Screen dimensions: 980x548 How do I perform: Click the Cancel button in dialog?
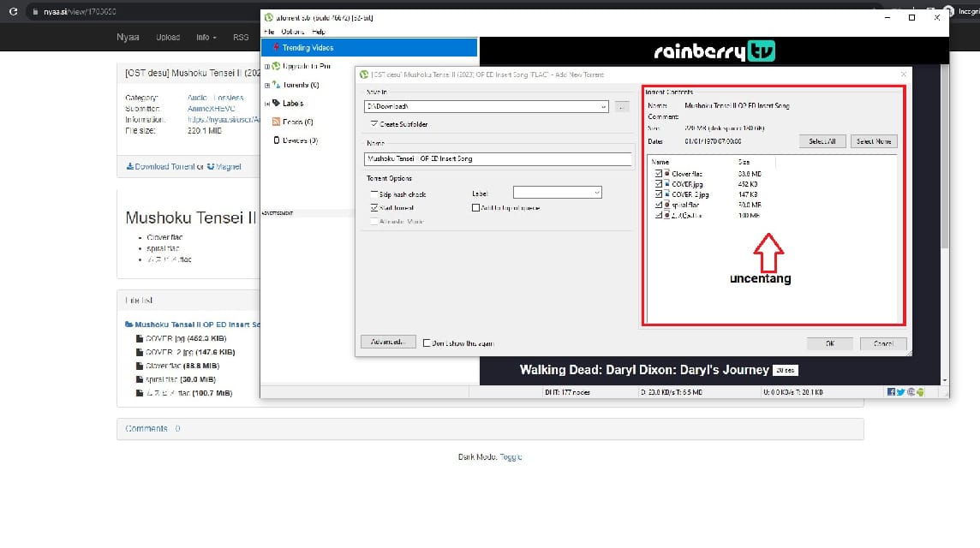883,343
